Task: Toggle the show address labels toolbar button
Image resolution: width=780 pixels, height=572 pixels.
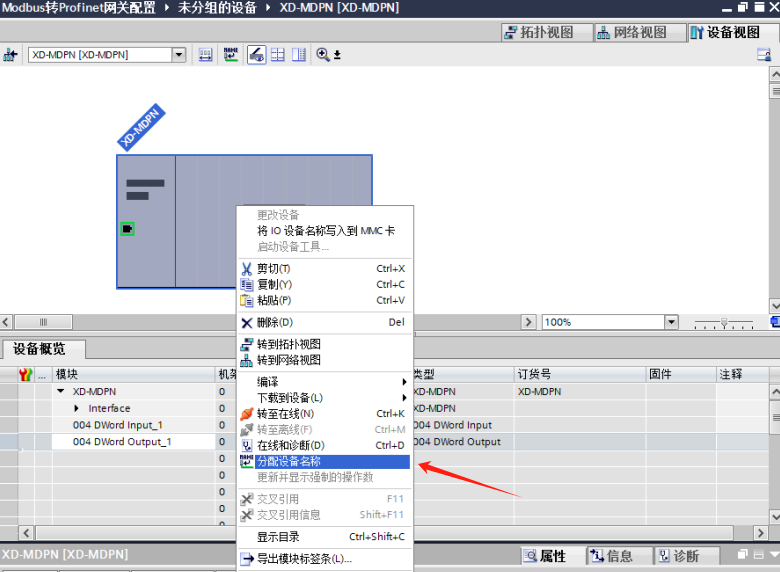Action: click(x=257, y=55)
